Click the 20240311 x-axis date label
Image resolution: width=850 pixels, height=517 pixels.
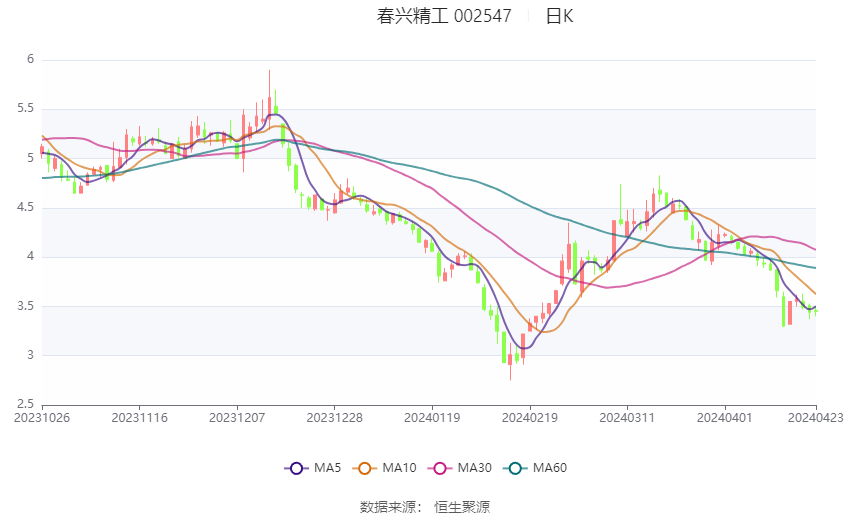pyautogui.click(x=626, y=416)
